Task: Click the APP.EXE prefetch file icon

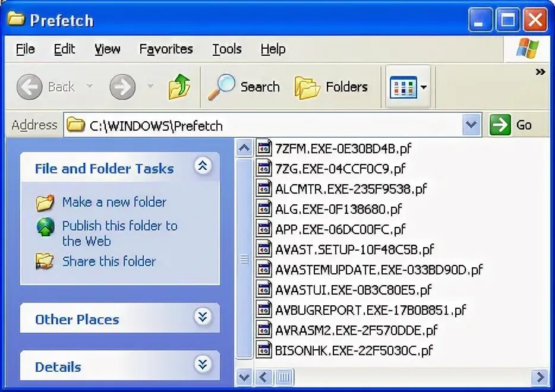Action: click(264, 229)
